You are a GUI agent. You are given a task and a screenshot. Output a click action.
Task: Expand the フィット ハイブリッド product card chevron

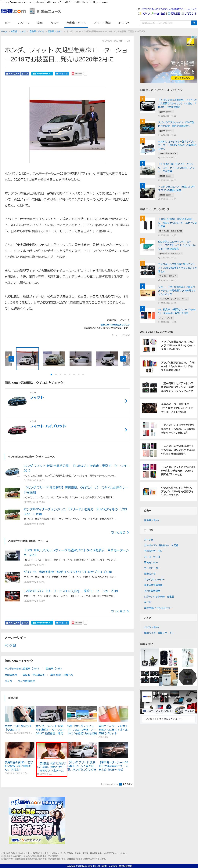tap(126, 430)
